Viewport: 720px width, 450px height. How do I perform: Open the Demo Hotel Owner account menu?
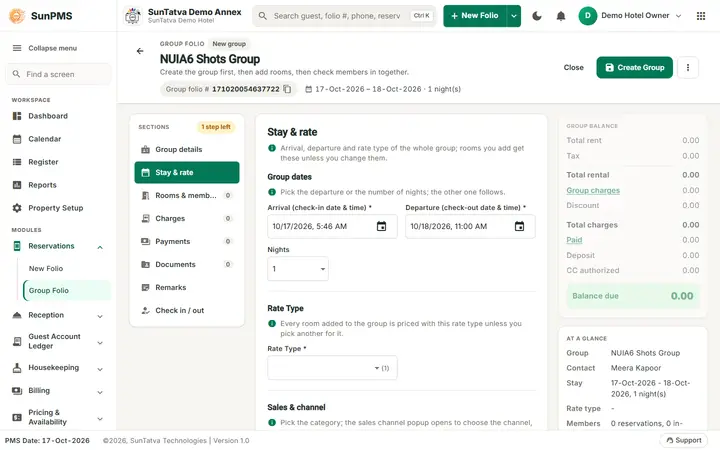[x=630, y=16]
